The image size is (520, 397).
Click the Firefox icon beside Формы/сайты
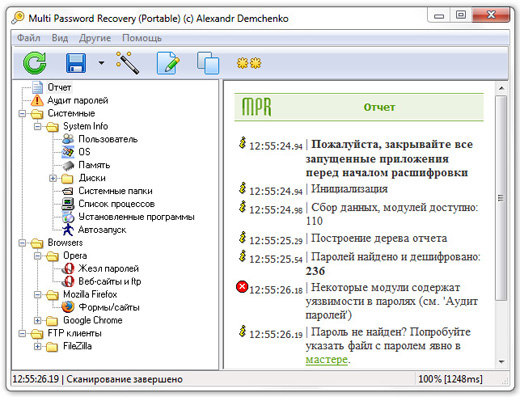(68, 307)
